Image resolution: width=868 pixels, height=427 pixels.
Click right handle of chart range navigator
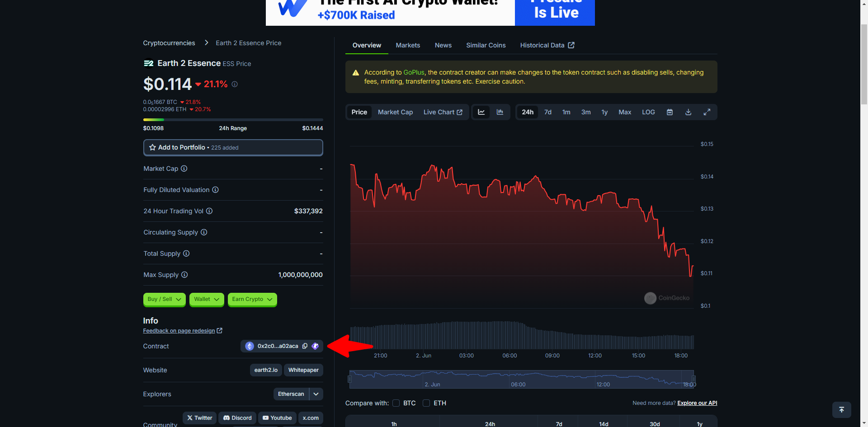click(x=693, y=379)
